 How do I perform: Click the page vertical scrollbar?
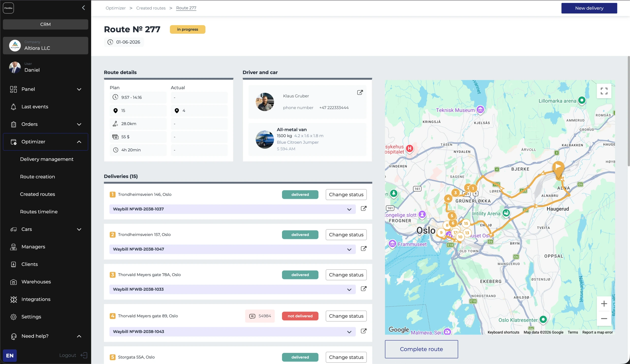(x=628, y=111)
